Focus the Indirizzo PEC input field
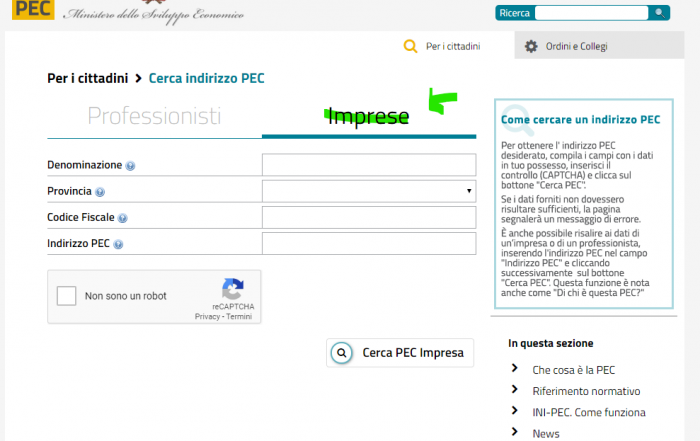This screenshot has height=441, width=700. tap(369, 243)
